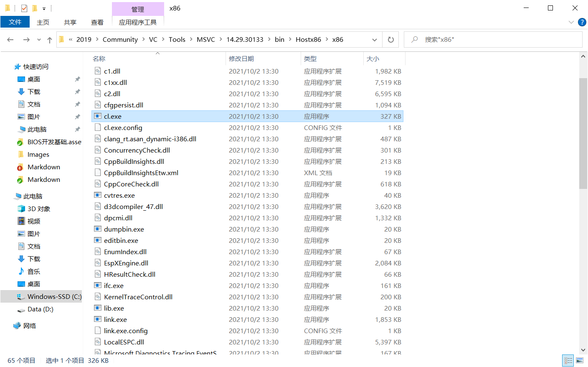This screenshot has height=367, width=588.
Task: Open the 文件 menu
Action: click(x=15, y=22)
